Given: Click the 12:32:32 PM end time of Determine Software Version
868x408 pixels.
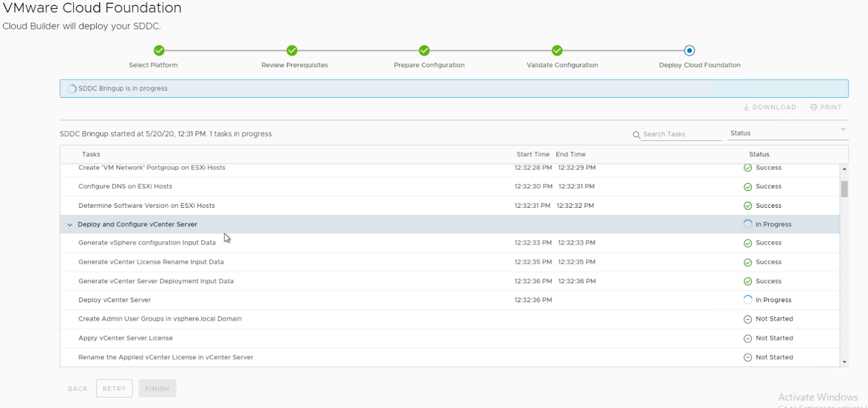Looking at the screenshot, I should pos(575,206).
